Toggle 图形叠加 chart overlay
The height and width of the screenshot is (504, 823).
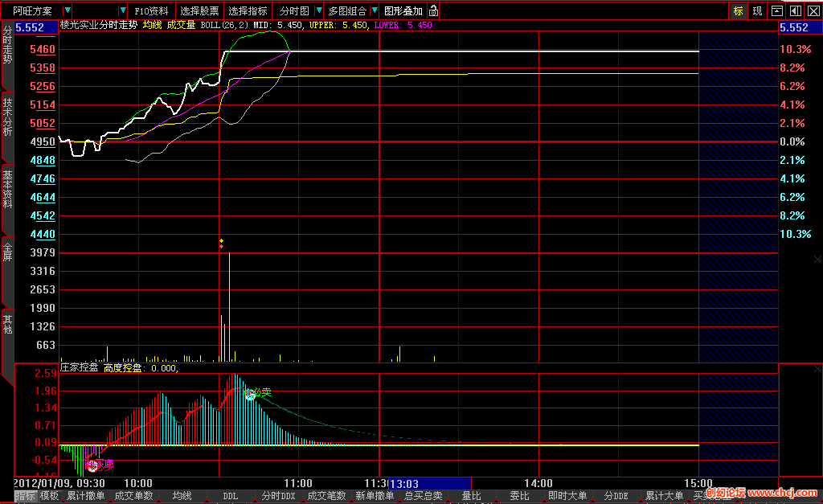click(x=403, y=11)
